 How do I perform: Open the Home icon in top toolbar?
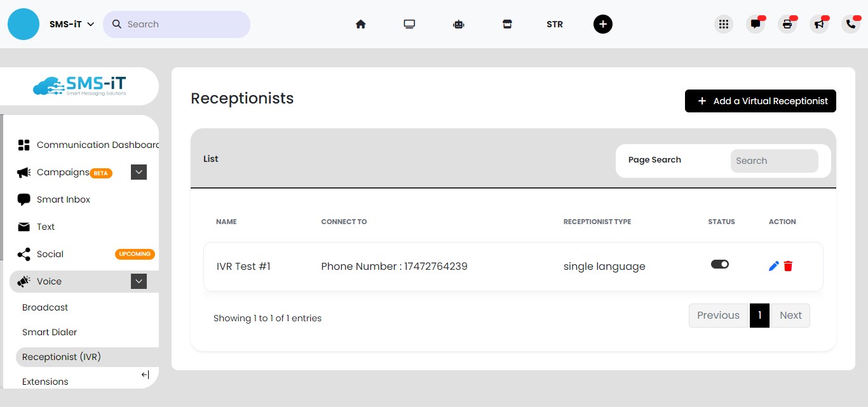pyautogui.click(x=360, y=23)
